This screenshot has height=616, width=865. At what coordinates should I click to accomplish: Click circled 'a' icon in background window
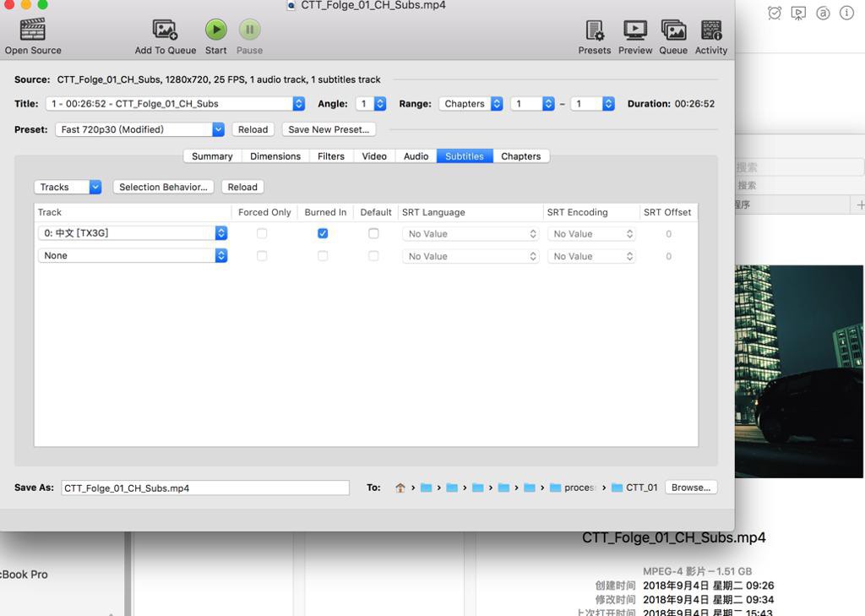click(x=823, y=13)
